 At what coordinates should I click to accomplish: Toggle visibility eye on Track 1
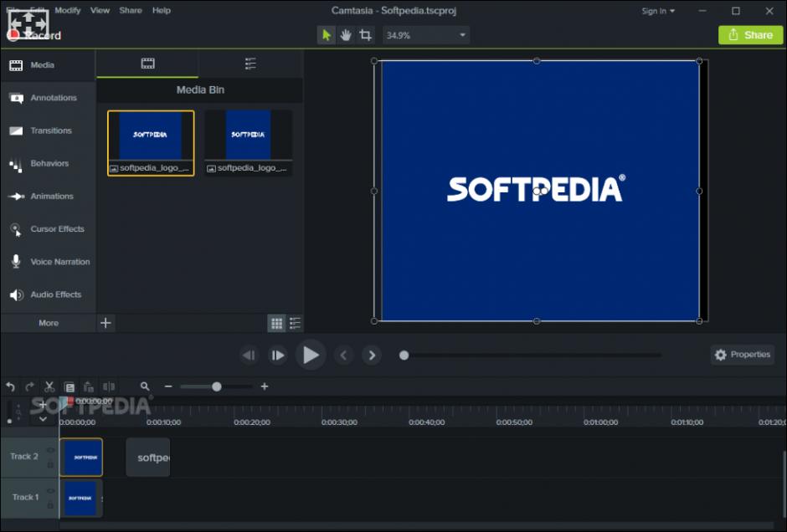50,491
